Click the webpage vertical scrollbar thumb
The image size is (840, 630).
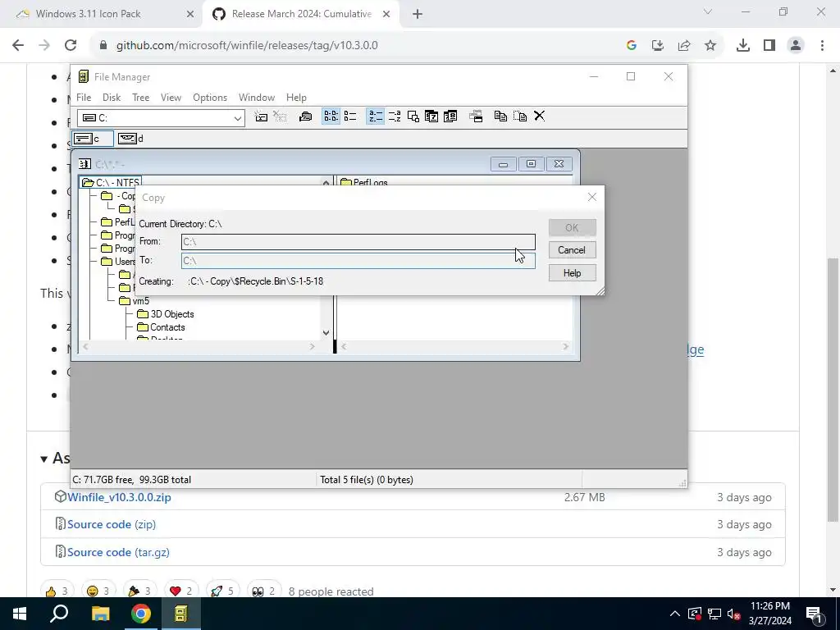[832, 390]
